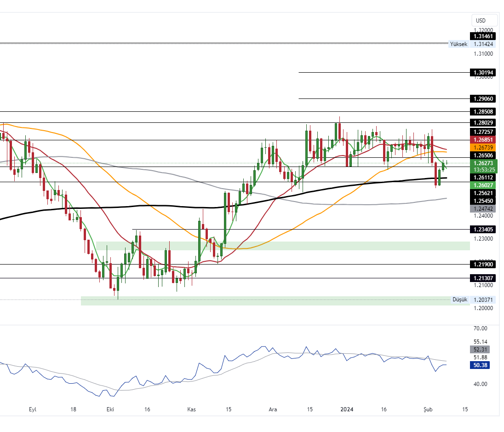Select the 1.23405 horizontal line label
This screenshot has height=432, width=504.
coord(483,229)
